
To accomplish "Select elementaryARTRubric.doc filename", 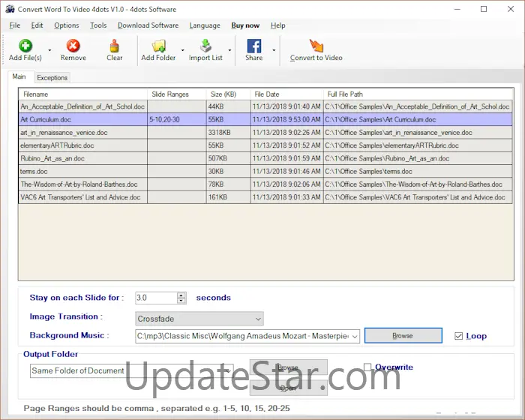I will [x=57, y=145].
